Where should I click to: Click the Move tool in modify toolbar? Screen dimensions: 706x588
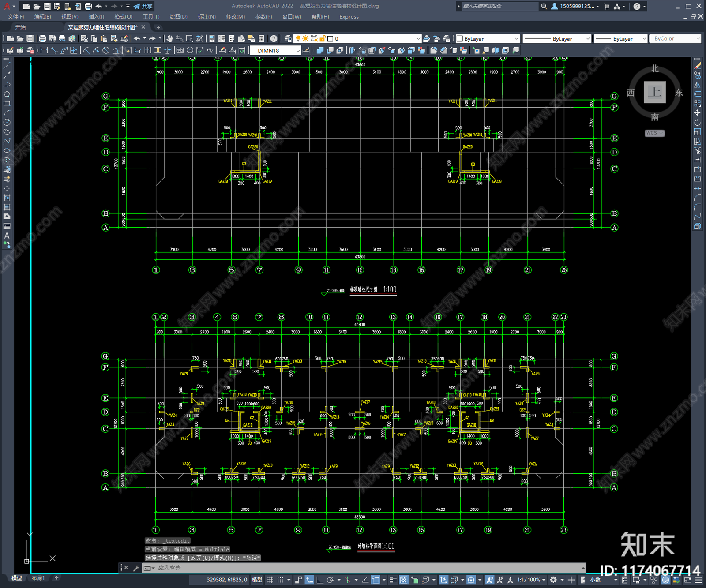pyautogui.click(x=697, y=113)
